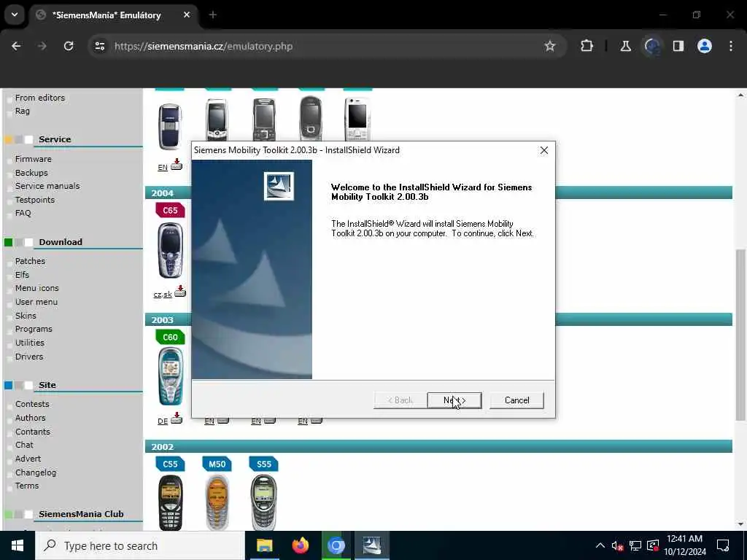Image resolution: width=747 pixels, height=560 pixels.
Task: Select the installer icon in taskbar
Action: click(x=371, y=545)
